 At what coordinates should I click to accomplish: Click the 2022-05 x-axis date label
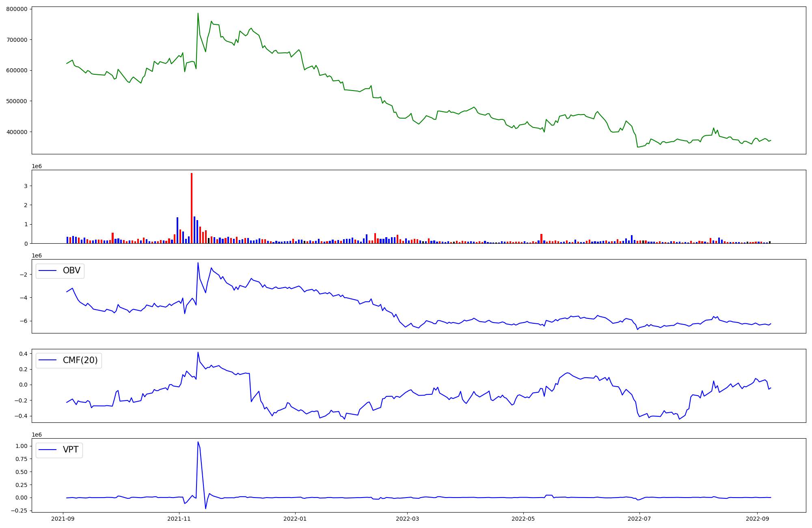(523, 519)
